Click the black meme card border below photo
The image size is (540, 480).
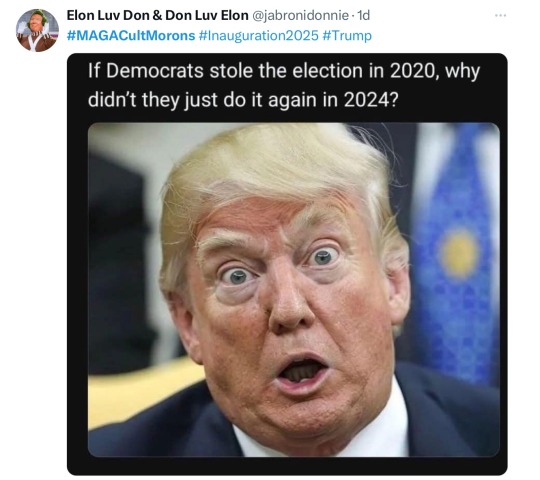pyautogui.click(x=287, y=466)
